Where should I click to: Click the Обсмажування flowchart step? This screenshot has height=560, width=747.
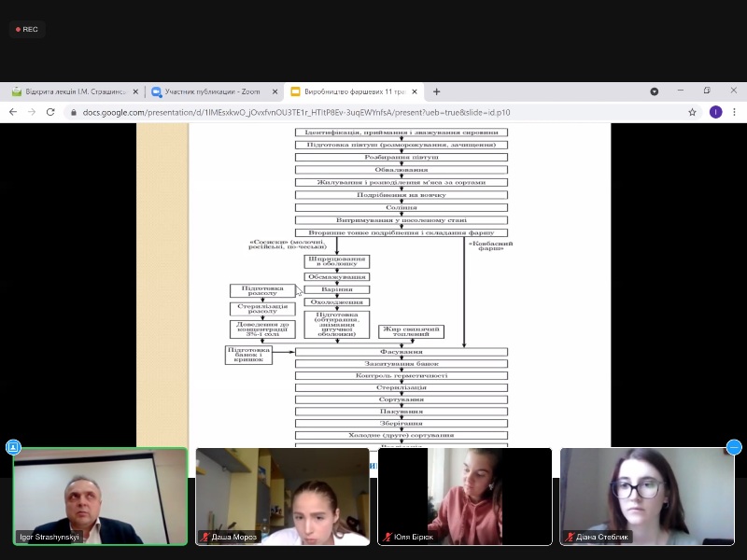(337, 276)
